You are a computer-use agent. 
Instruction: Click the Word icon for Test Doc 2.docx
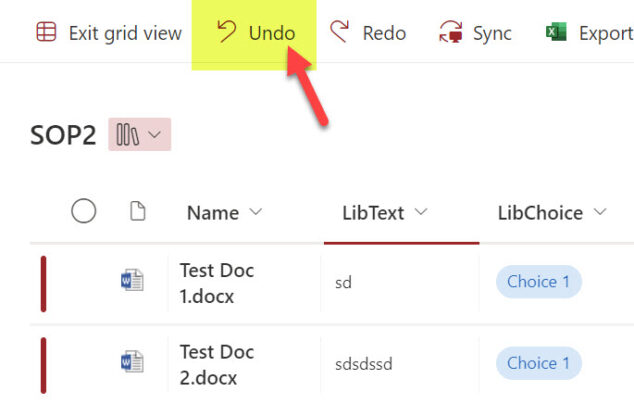tap(132, 361)
